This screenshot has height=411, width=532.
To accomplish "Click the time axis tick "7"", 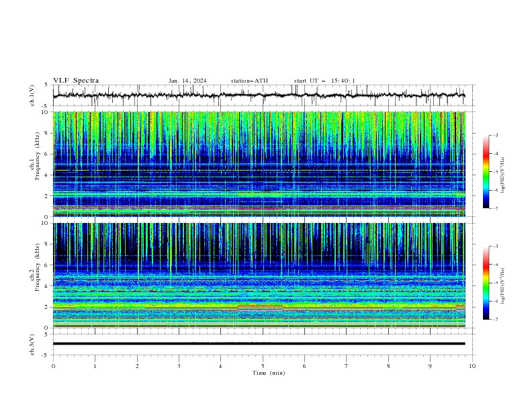I will pyautogui.click(x=347, y=366).
